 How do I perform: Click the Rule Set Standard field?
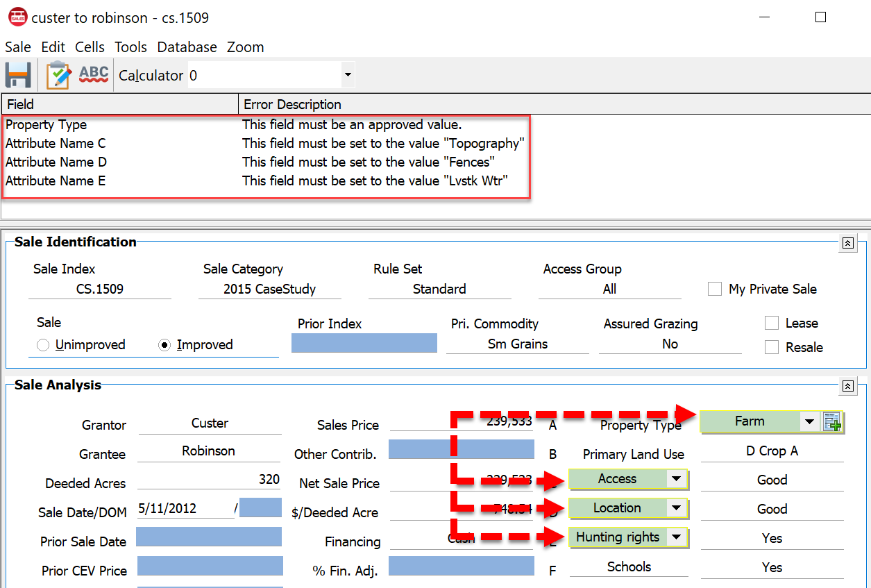[439, 289]
